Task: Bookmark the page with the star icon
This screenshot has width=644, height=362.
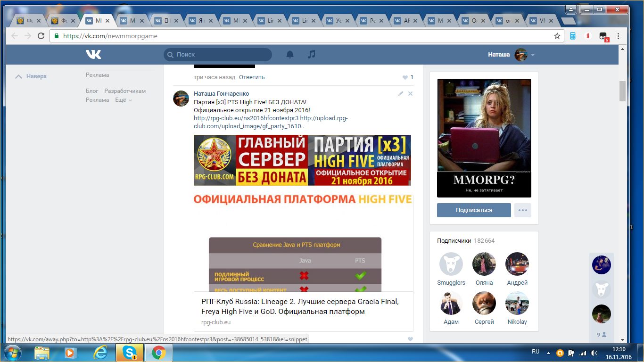Action: (557, 36)
